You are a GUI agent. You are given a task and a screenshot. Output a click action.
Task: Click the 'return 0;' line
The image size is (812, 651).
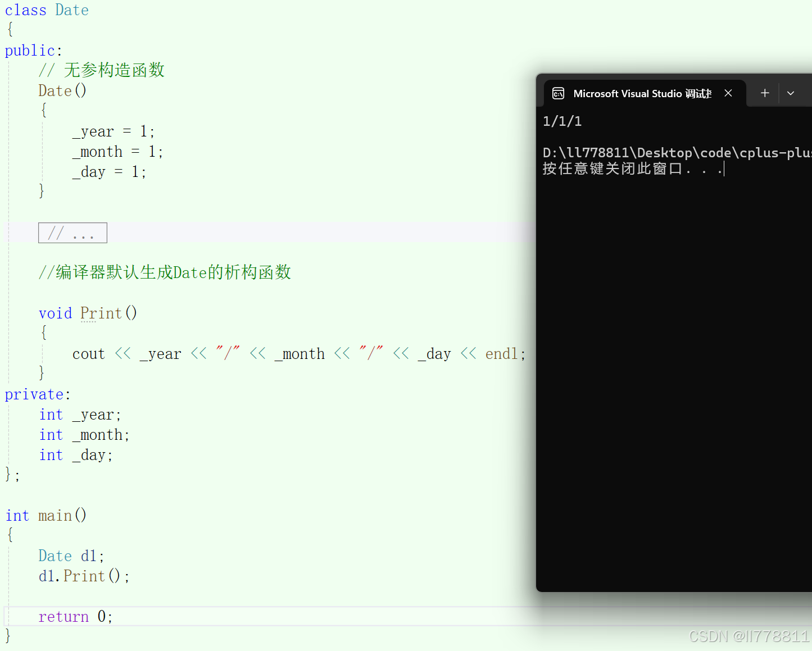(x=75, y=616)
